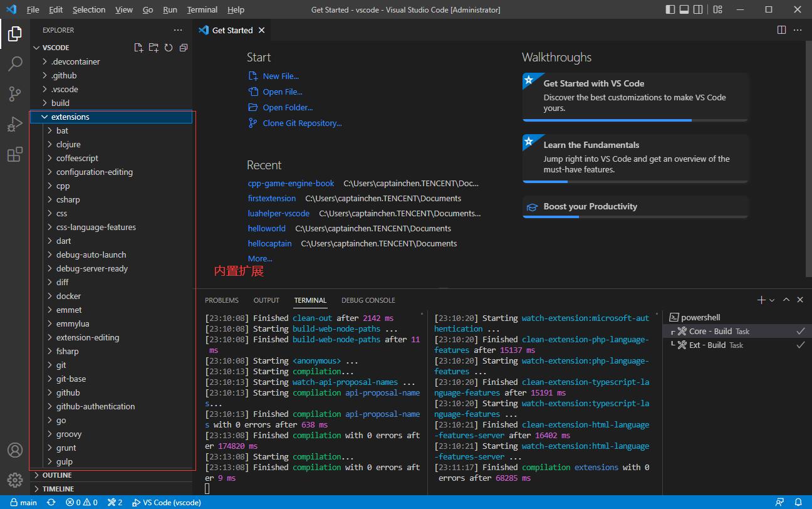Open notifications bell in status bar
The image size is (812, 509).
(798, 502)
